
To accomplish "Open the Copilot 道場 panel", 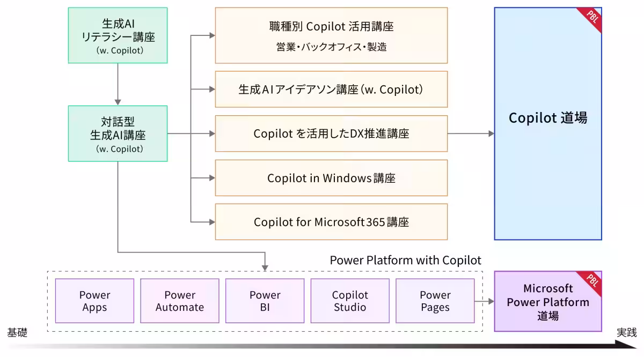I will click(x=547, y=123).
